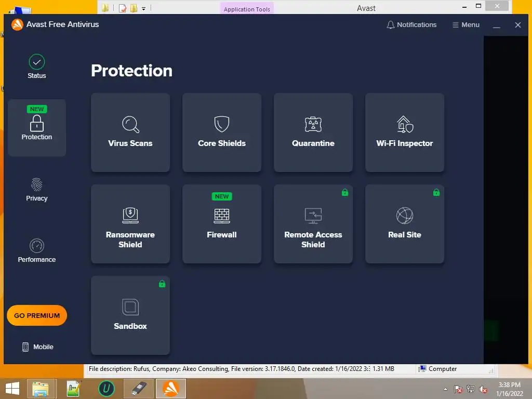
Task: Open the Ransomware Shield tile
Action: 130,224
